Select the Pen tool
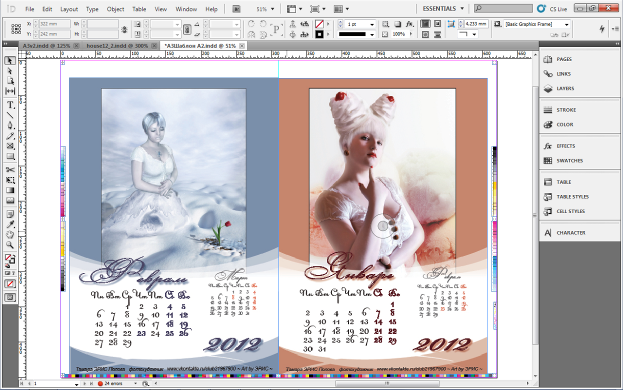623x390 pixels. (10, 125)
